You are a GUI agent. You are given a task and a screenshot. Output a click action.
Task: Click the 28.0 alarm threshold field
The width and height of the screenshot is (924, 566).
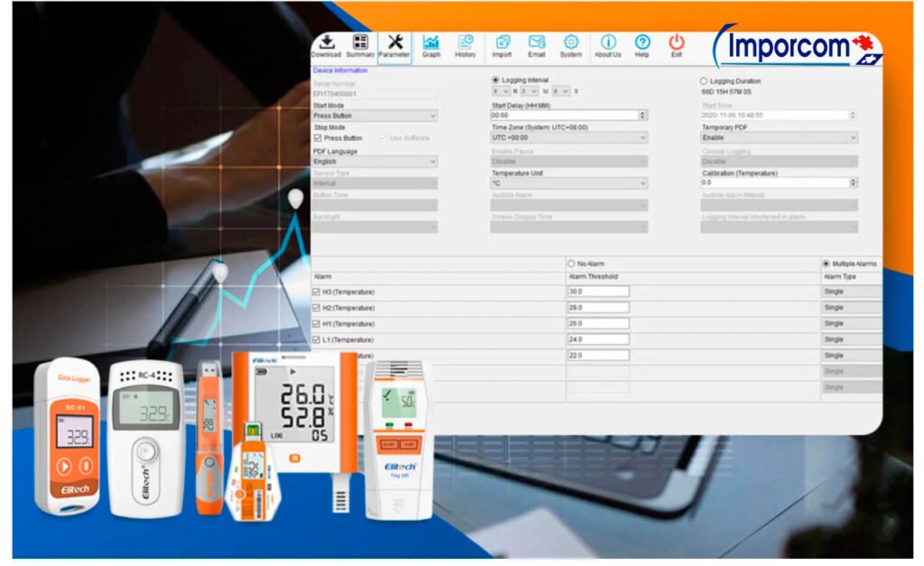(x=598, y=308)
